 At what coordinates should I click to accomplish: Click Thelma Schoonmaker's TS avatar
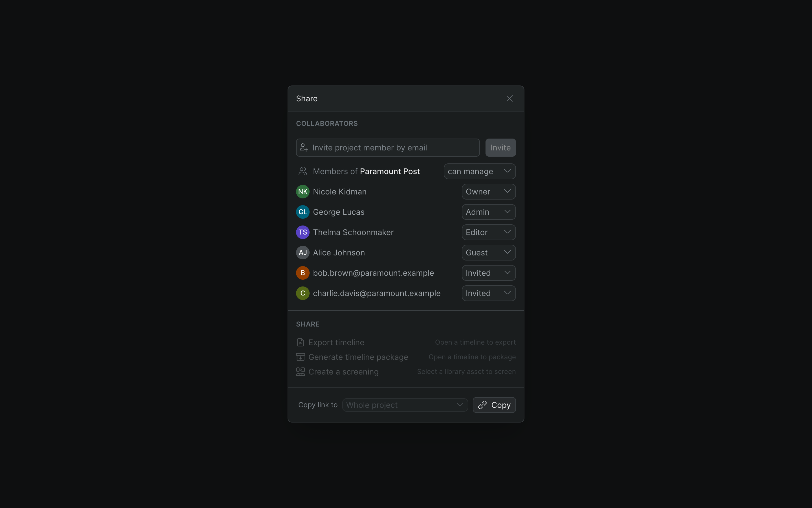[x=303, y=232]
